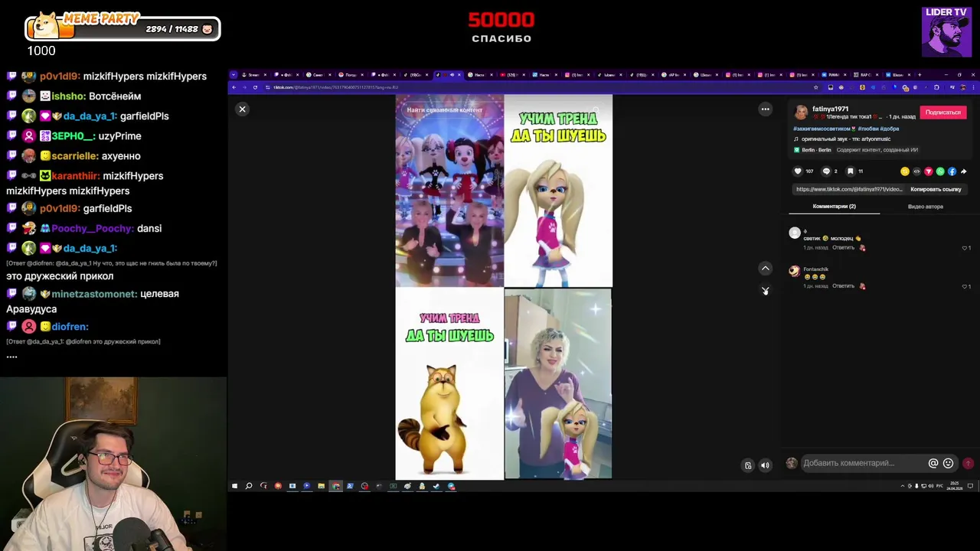Insert a mention with @ icon
Image resolution: width=980 pixels, height=551 pixels.
coord(933,463)
